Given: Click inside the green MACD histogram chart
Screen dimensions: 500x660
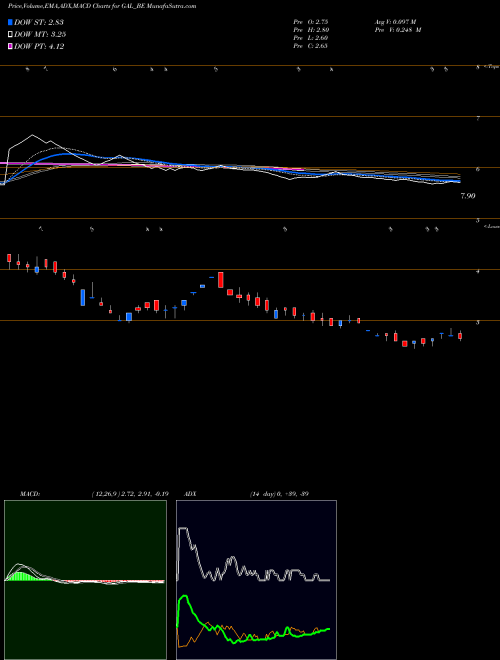Looking at the screenshot, I should [85, 580].
